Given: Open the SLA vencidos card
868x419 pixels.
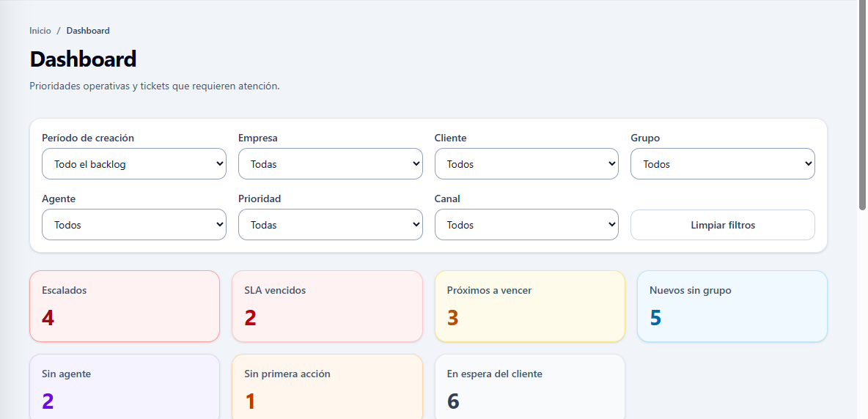Looking at the screenshot, I should tap(327, 306).
